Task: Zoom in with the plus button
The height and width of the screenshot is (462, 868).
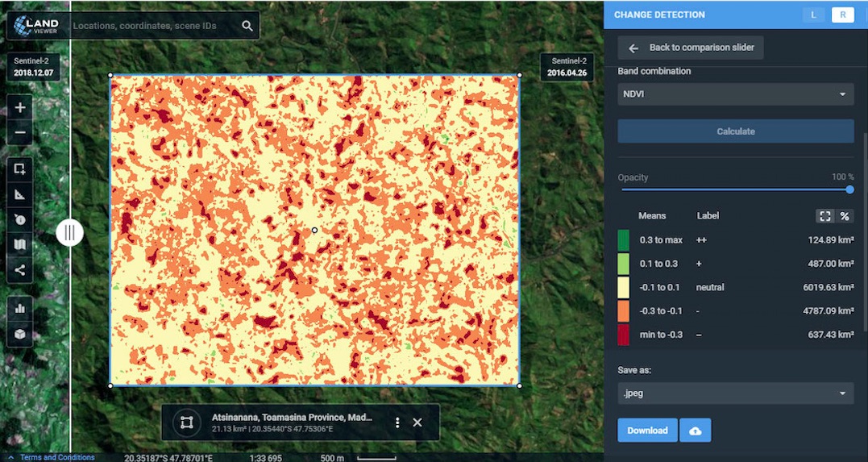Action: pyautogui.click(x=20, y=107)
